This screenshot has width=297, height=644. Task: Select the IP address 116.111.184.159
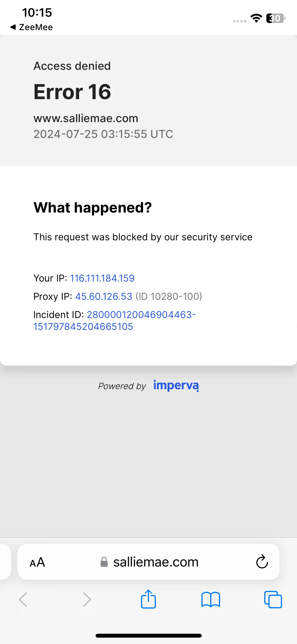[102, 278]
